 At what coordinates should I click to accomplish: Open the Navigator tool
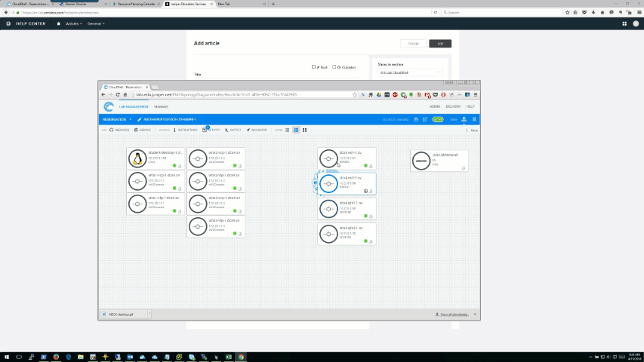tap(257, 130)
